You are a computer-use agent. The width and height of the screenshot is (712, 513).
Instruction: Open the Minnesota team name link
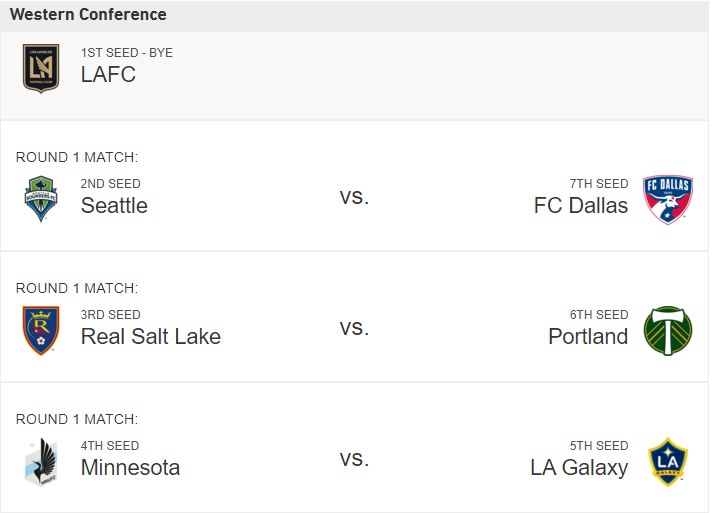tap(130, 468)
